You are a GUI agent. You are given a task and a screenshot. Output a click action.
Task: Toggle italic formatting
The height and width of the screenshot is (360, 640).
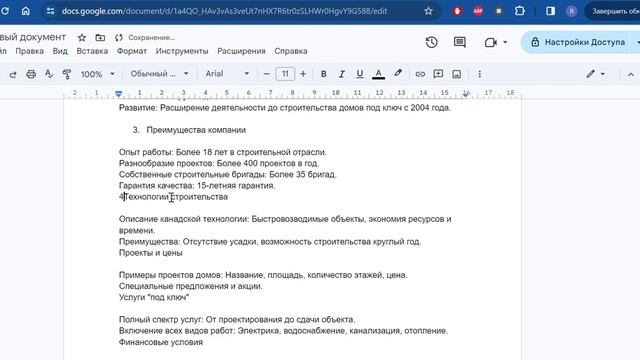click(342, 74)
